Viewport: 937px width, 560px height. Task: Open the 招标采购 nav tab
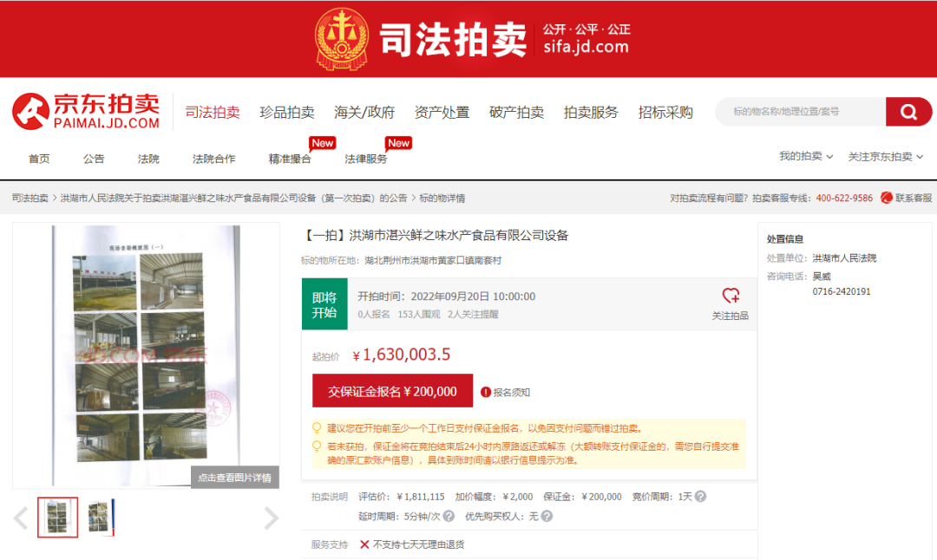(x=665, y=112)
